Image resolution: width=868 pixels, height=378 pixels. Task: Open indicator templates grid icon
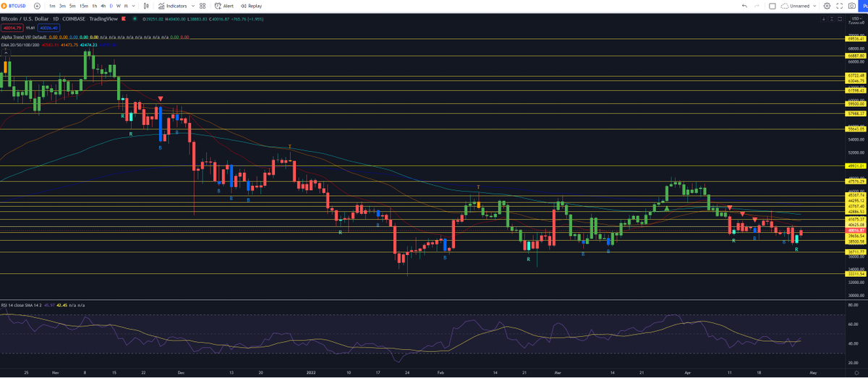(x=204, y=6)
